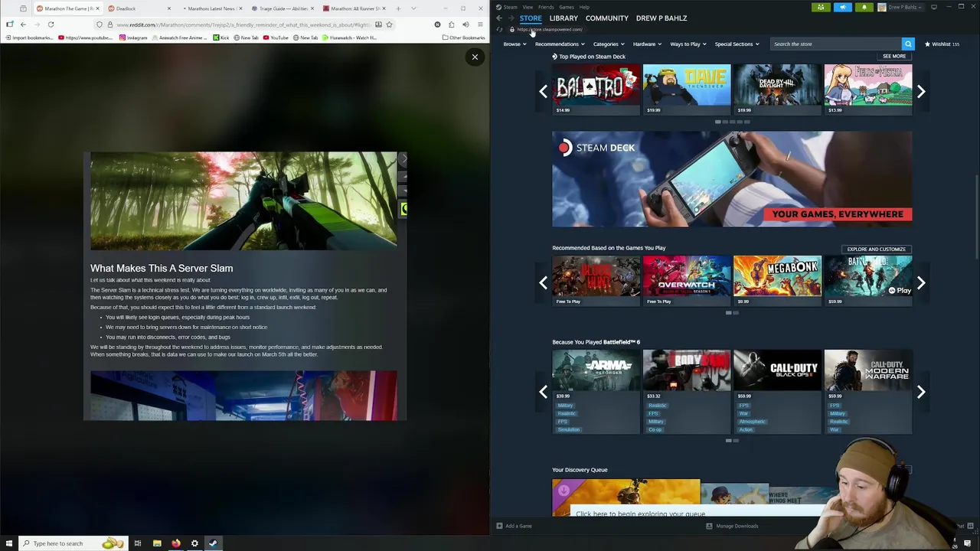This screenshot has width=980, height=551.
Task: Open Steam notifications bell button
Action: (x=864, y=7)
